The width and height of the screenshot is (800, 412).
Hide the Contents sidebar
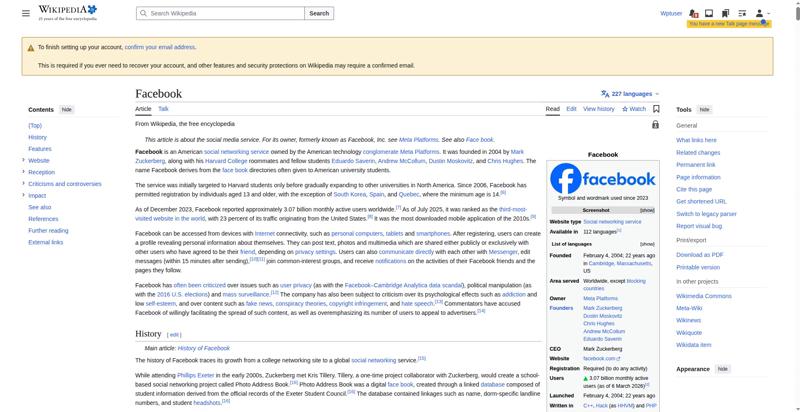coord(67,110)
